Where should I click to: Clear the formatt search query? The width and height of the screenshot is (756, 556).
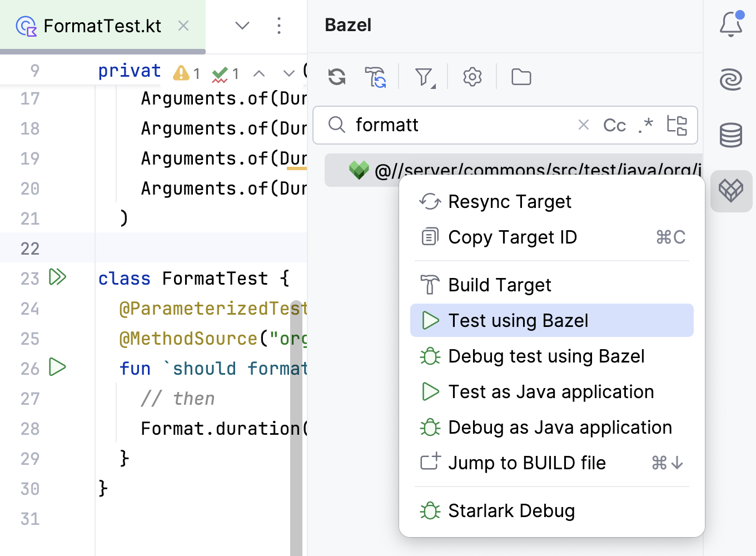click(x=583, y=125)
